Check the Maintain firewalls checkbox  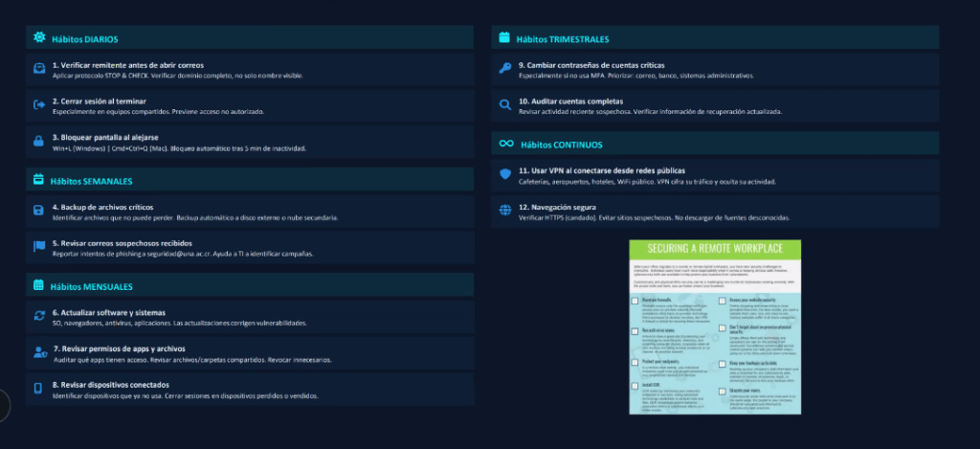[x=636, y=303]
